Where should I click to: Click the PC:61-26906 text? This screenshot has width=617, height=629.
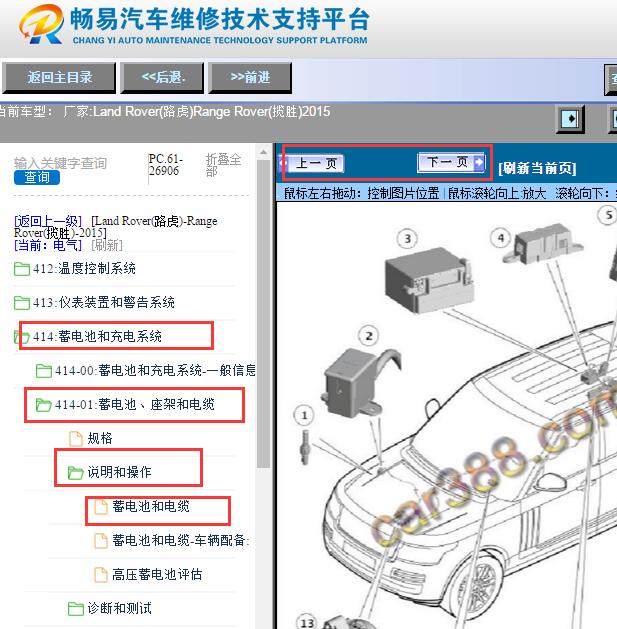coord(165,165)
